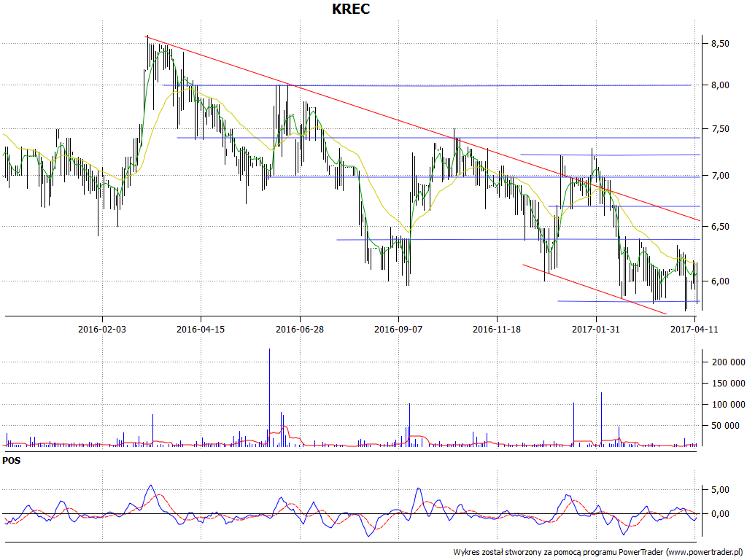Select the 8,00 price axis label

coord(719,85)
